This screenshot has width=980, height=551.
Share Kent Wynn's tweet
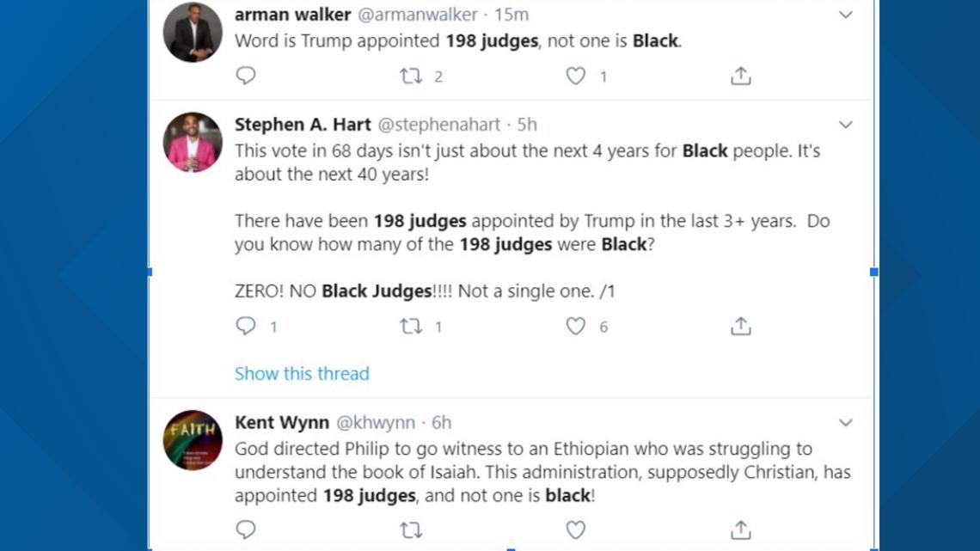[741, 530]
